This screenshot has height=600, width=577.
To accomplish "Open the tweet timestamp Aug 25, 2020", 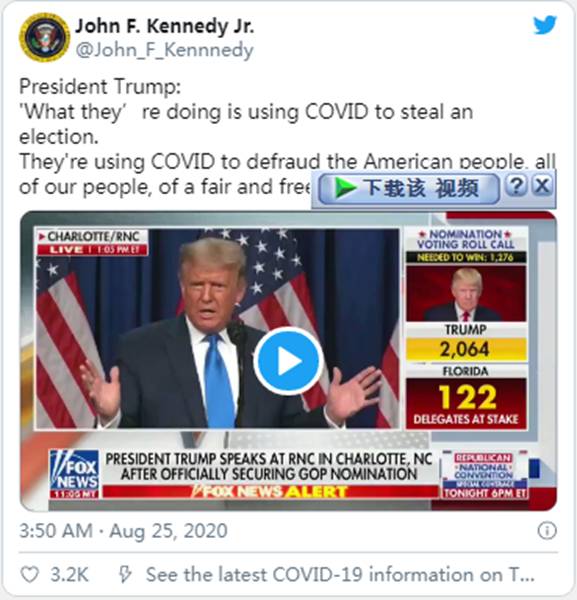I will coord(123,531).
